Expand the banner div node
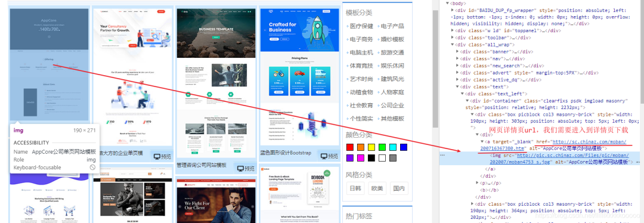The height and width of the screenshot is (223, 644). point(457,51)
